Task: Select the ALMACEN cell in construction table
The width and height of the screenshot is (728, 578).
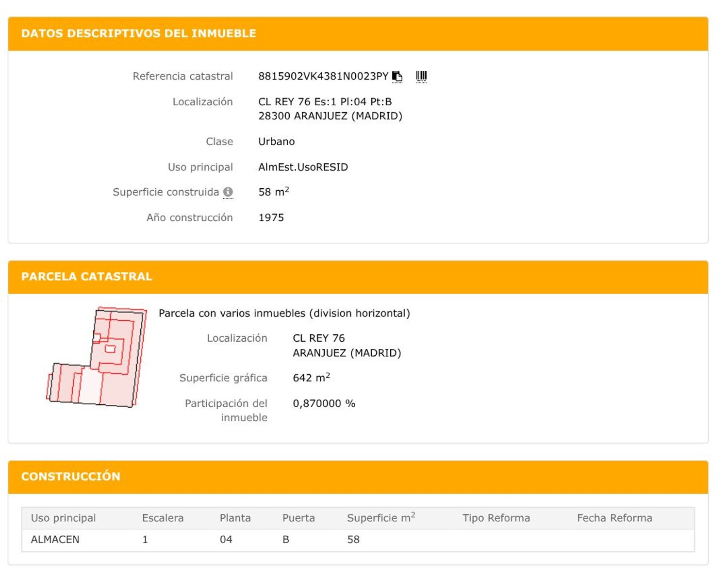Action: [55, 540]
